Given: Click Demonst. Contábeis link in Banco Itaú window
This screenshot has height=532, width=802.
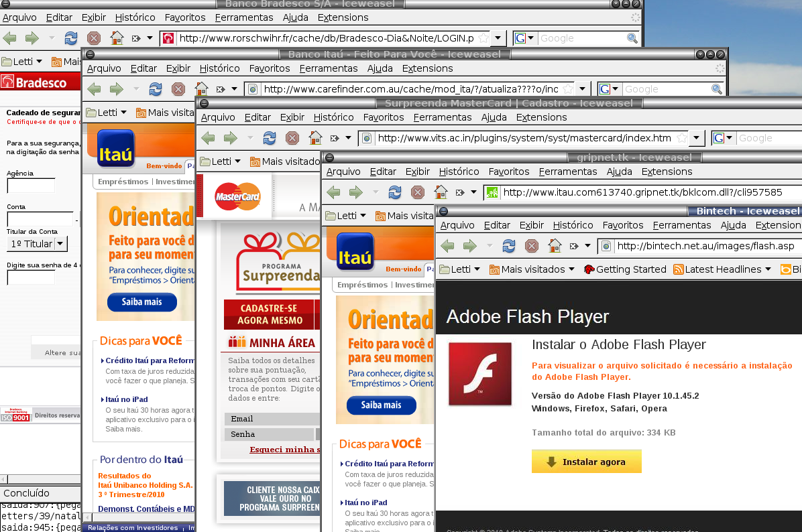Looking at the screenshot, I should click(146, 509).
